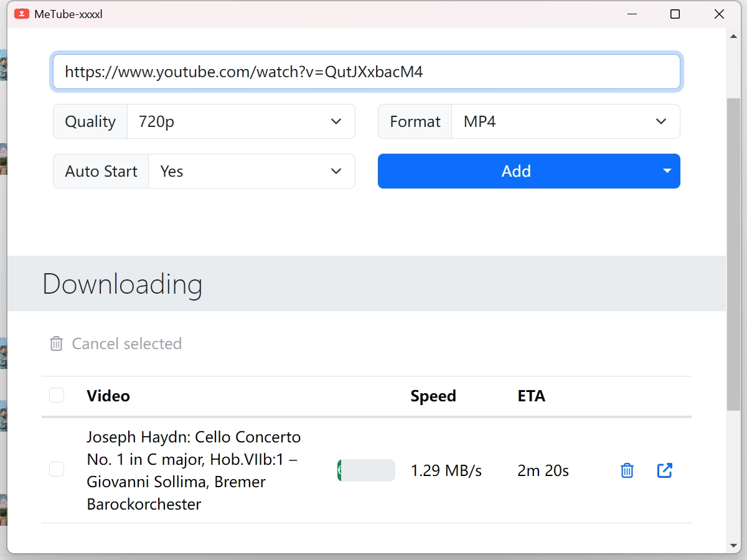Image resolution: width=747 pixels, height=560 pixels.
Task: Click the download progress bar for Haydn video
Action: [366, 470]
